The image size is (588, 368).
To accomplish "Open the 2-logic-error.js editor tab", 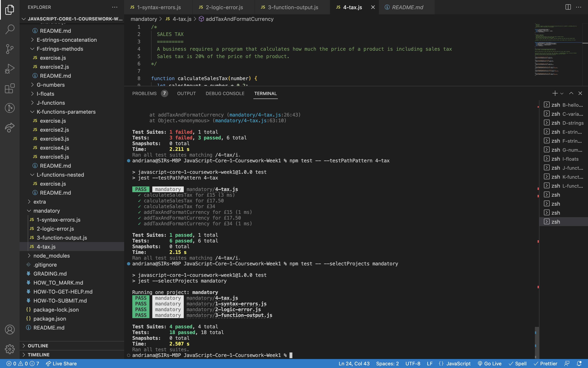I will (224, 7).
